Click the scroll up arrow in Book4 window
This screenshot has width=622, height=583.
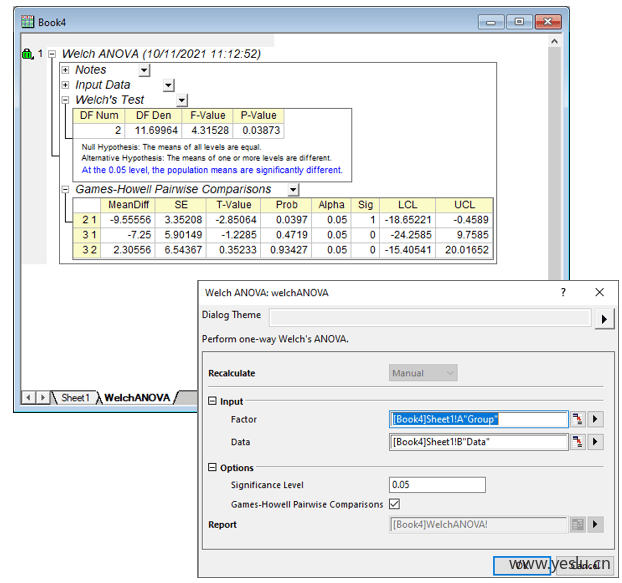click(555, 41)
